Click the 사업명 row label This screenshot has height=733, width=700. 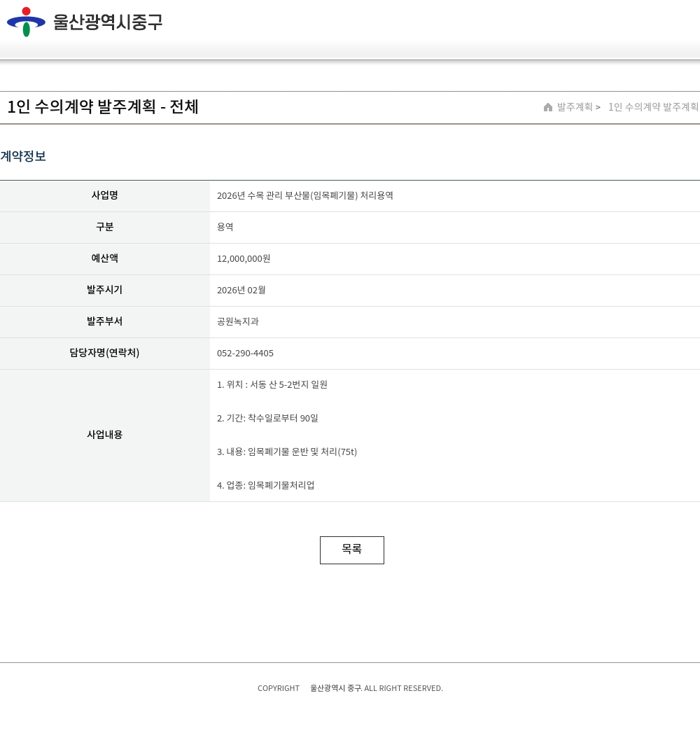tap(105, 195)
